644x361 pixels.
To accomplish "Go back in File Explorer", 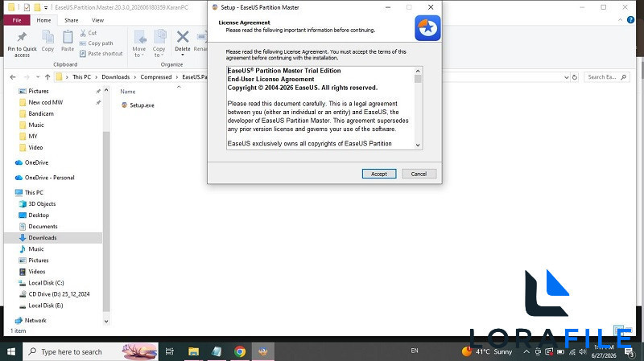I will (x=13, y=77).
